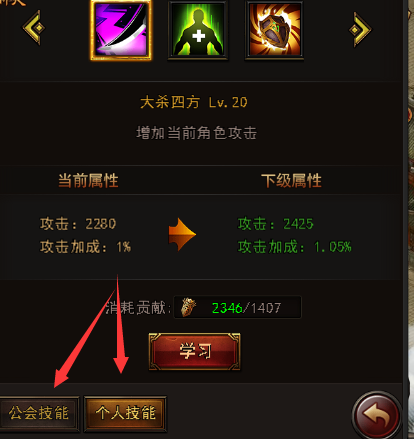415x439 pixels.
Task: Select the green healing figure skill icon
Action: click(x=198, y=30)
